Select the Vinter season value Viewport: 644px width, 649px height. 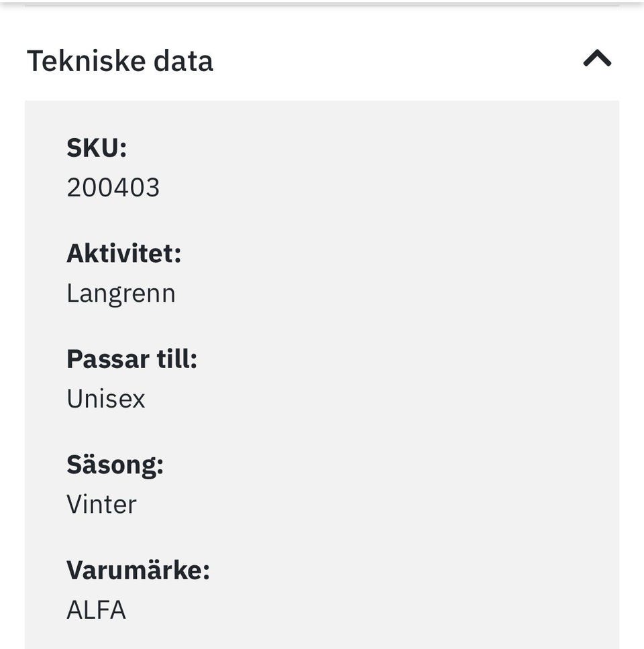[101, 504]
